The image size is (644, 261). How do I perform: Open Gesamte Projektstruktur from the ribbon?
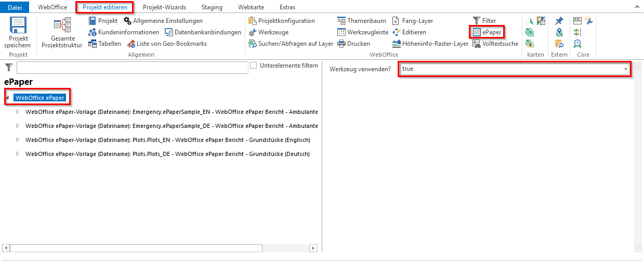[x=62, y=32]
